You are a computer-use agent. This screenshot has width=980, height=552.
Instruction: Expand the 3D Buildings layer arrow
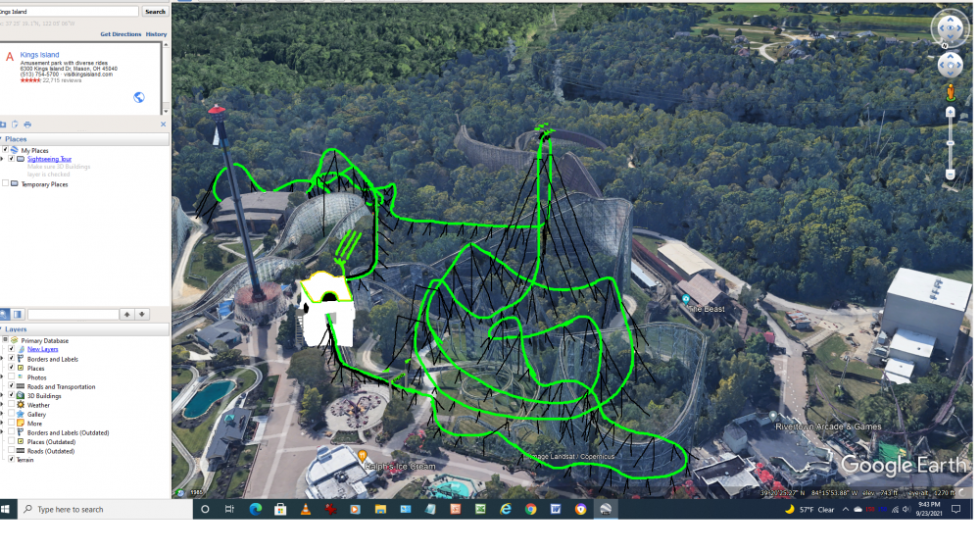[2, 396]
